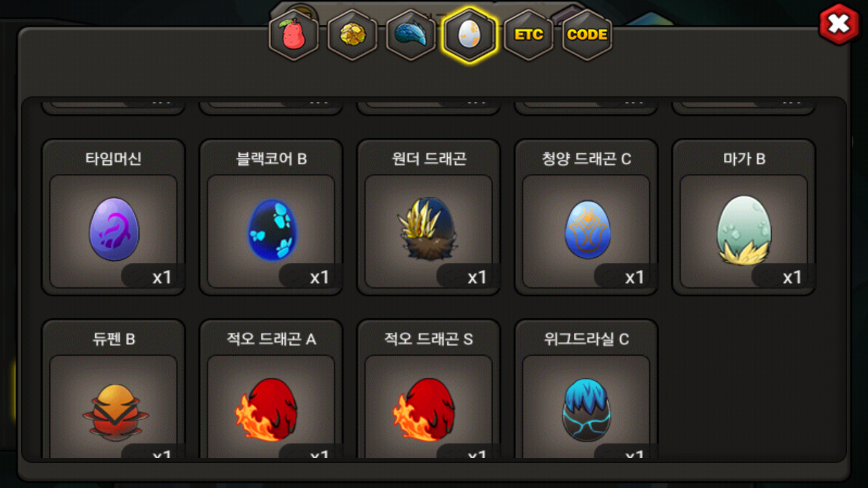Switch to the ETC tab
This screenshot has width=868, height=488.
[x=528, y=35]
